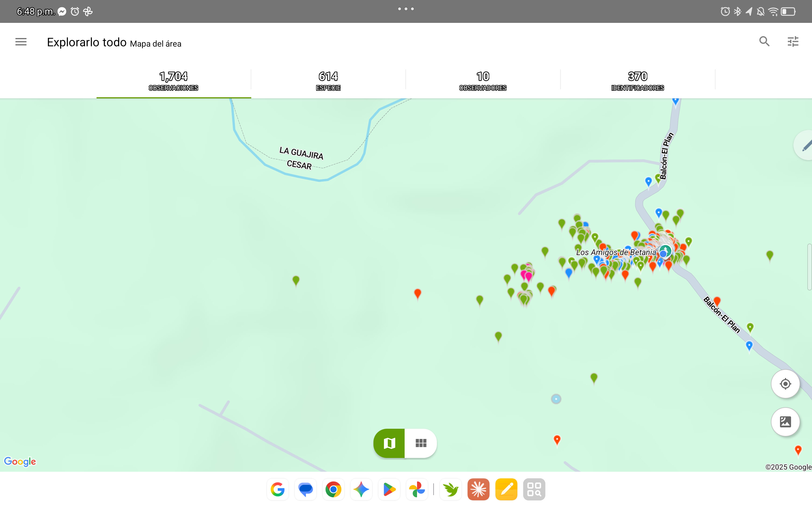
Task: Select the 614 Especie tab
Action: pyautogui.click(x=328, y=81)
